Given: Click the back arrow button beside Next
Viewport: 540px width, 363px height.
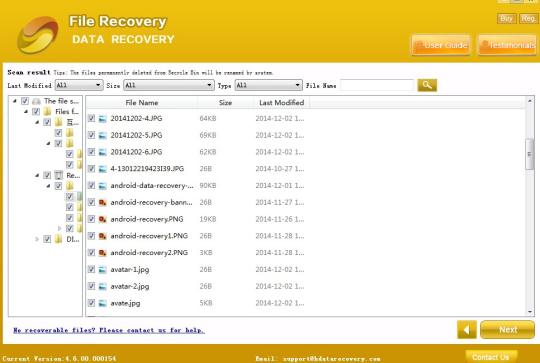Looking at the screenshot, I should point(467,330).
